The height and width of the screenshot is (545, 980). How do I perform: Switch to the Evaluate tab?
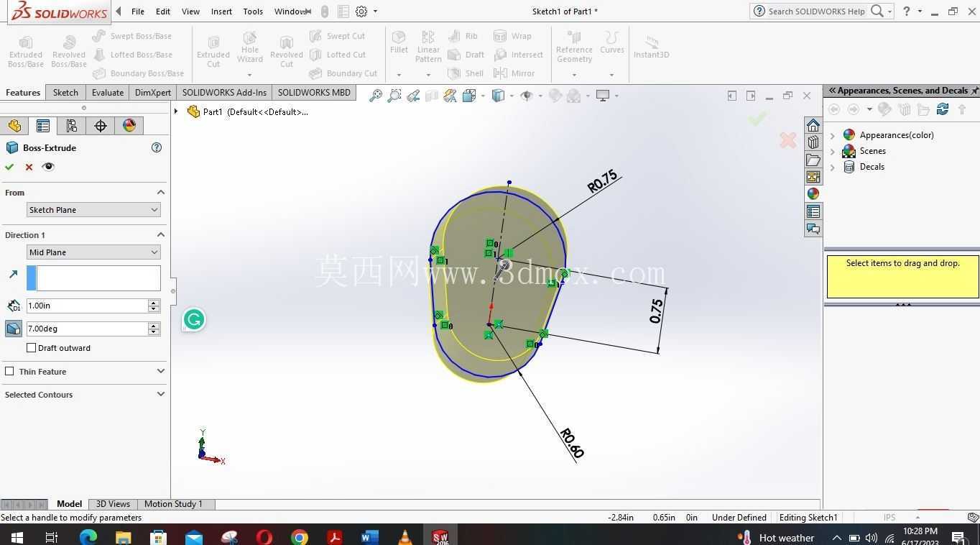pos(108,93)
